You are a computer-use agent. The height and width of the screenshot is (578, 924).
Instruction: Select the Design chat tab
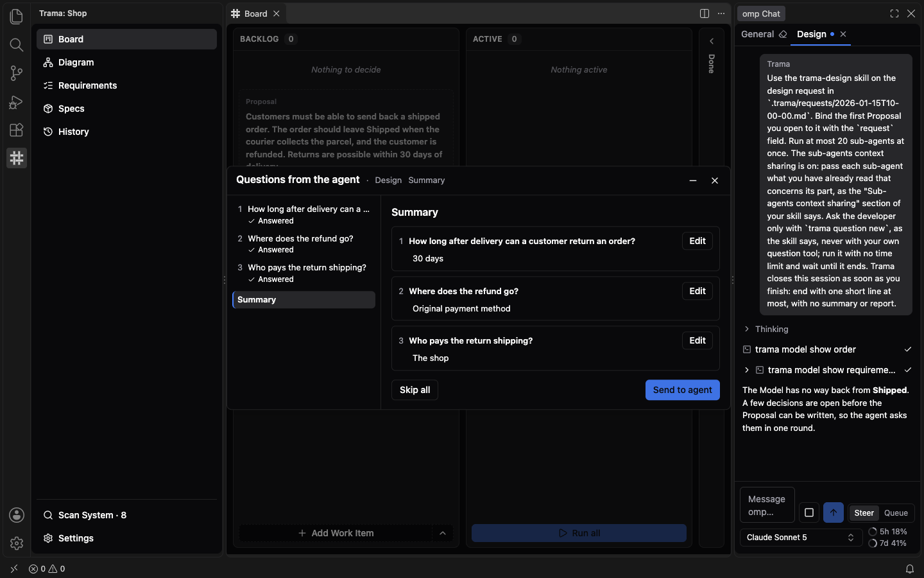coord(812,34)
